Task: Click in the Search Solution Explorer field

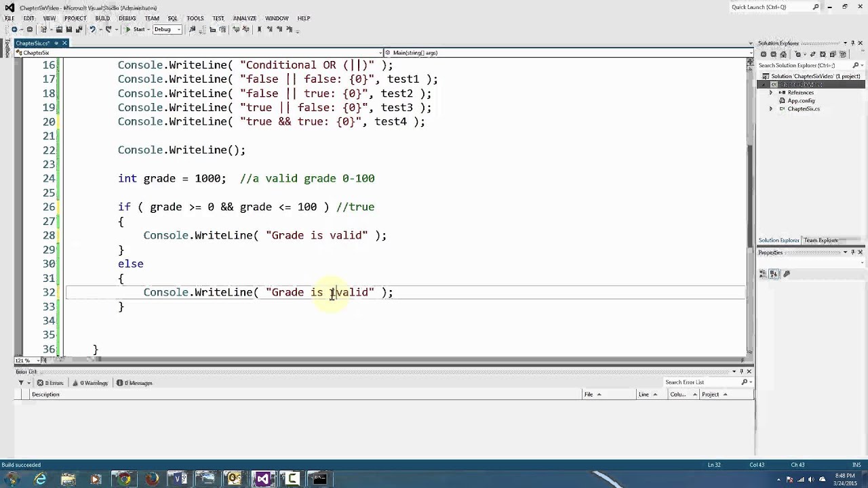Action: coord(804,66)
